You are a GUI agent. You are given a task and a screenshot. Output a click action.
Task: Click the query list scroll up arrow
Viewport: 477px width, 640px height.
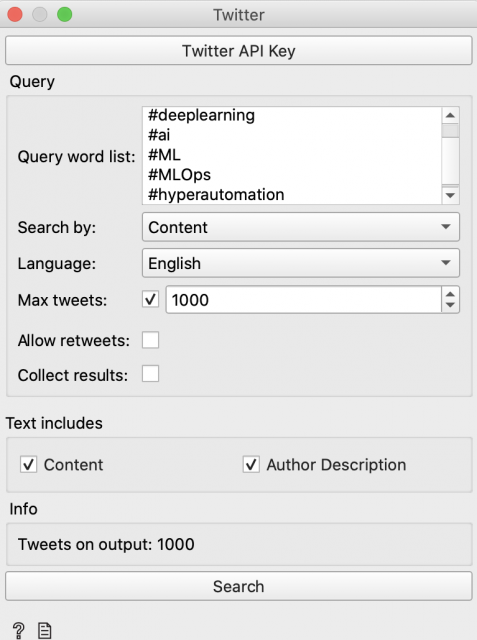click(450, 115)
